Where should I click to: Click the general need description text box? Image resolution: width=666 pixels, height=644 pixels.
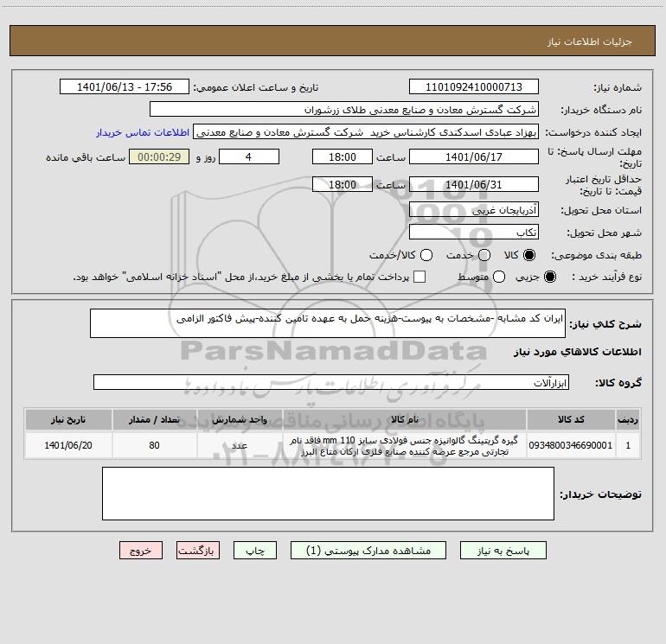coord(328,323)
